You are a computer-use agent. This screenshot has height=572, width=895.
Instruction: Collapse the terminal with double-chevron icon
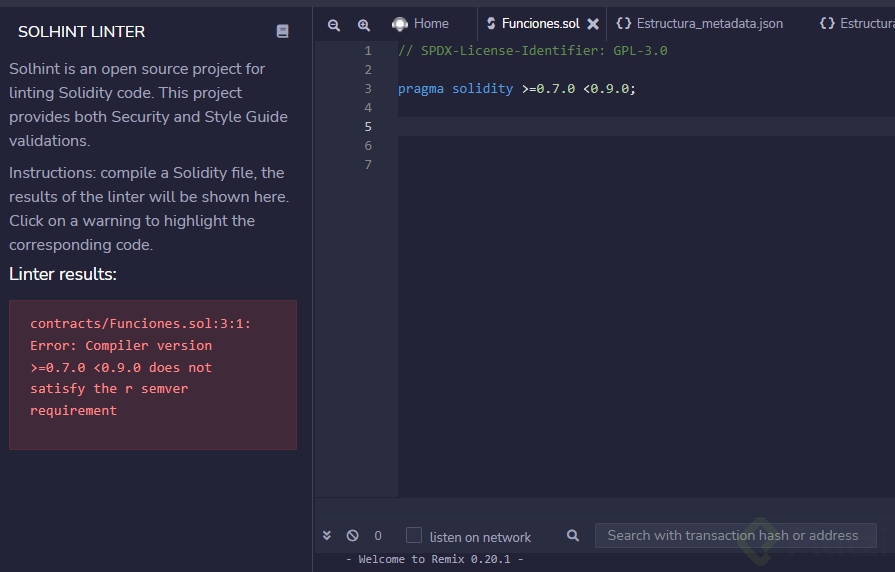click(x=327, y=536)
